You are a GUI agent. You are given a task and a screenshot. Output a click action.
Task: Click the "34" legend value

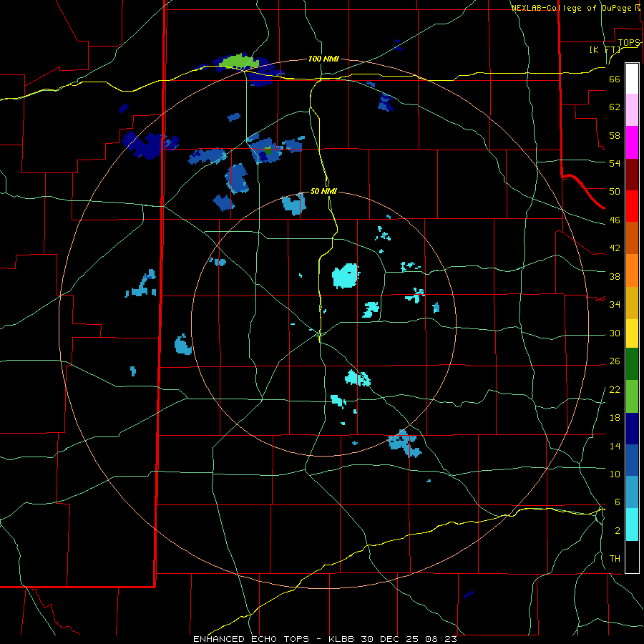[615, 304]
